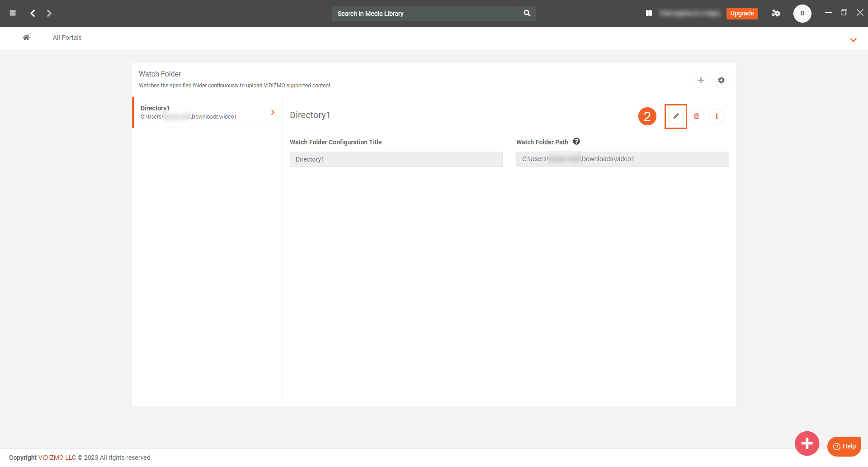Edit Directory1 with the pencil icon
The image size is (868, 467).
point(676,116)
